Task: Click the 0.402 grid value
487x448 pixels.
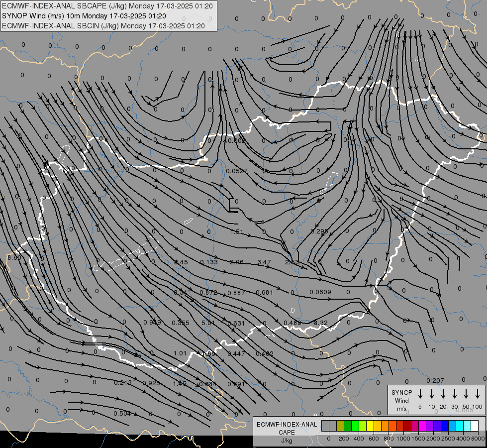Action: pyautogui.click(x=264, y=353)
